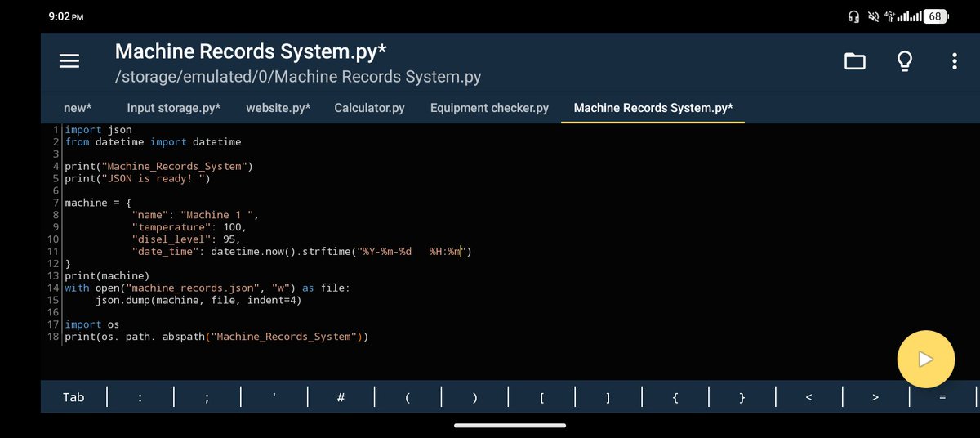Switch to the new* tab
980x438 pixels.
(x=78, y=108)
